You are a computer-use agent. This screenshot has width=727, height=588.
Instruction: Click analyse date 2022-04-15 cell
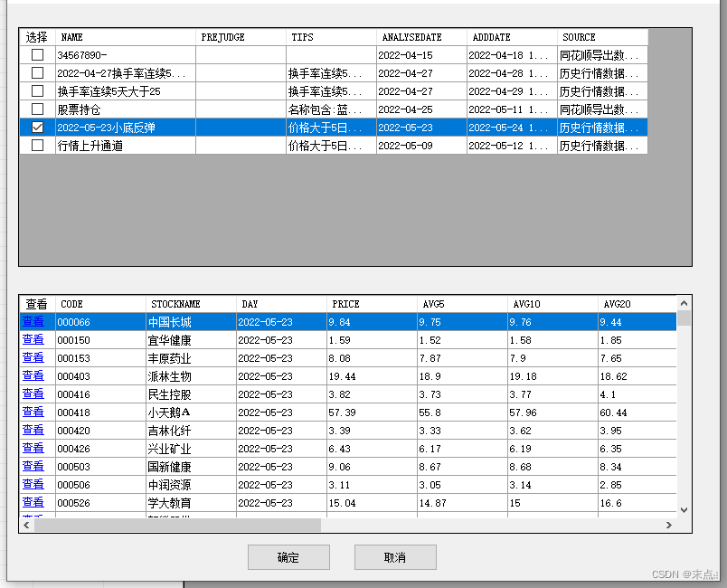click(421, 55)
